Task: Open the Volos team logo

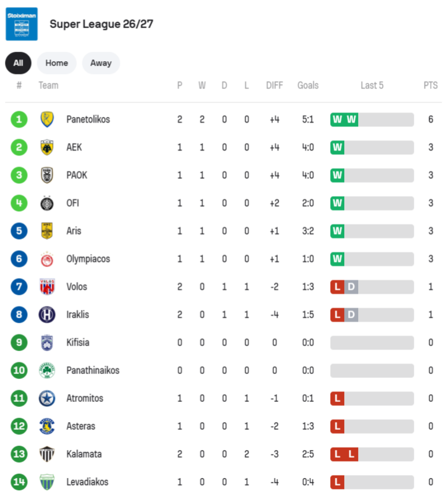Action: [47, 286]
